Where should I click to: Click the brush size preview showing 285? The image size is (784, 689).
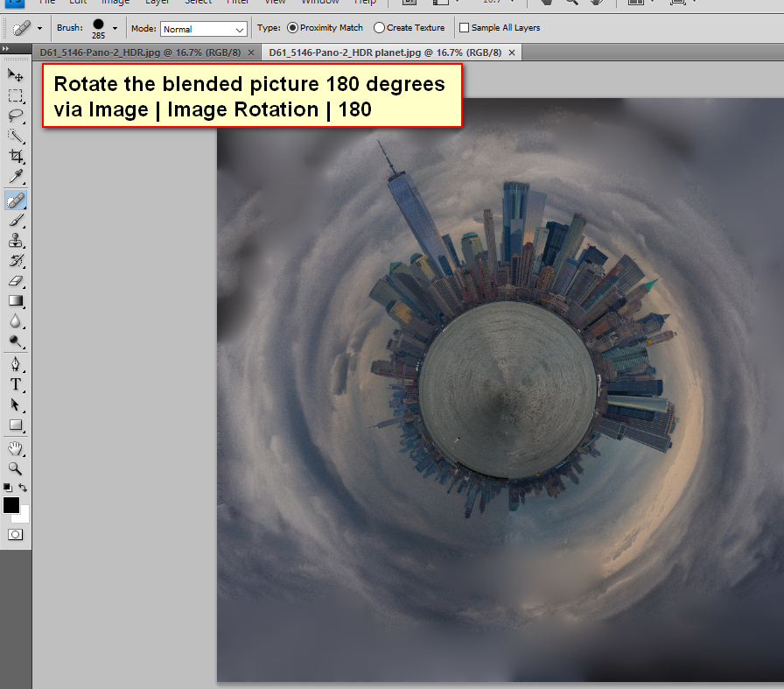click(x=98, y=29)
